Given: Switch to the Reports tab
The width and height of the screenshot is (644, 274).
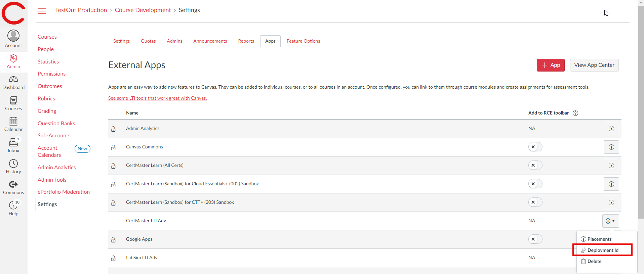Looking at the screenshot, I should click(246, 41).
